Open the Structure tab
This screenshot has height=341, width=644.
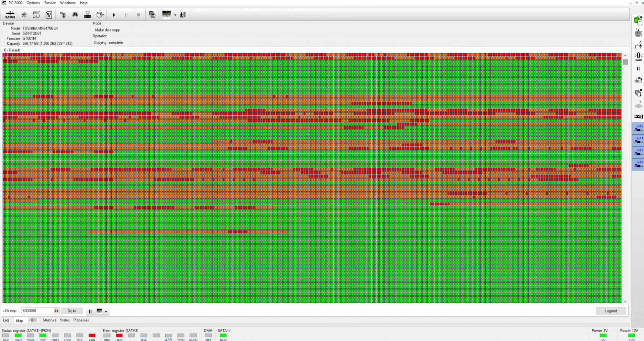tap(50, 320)
